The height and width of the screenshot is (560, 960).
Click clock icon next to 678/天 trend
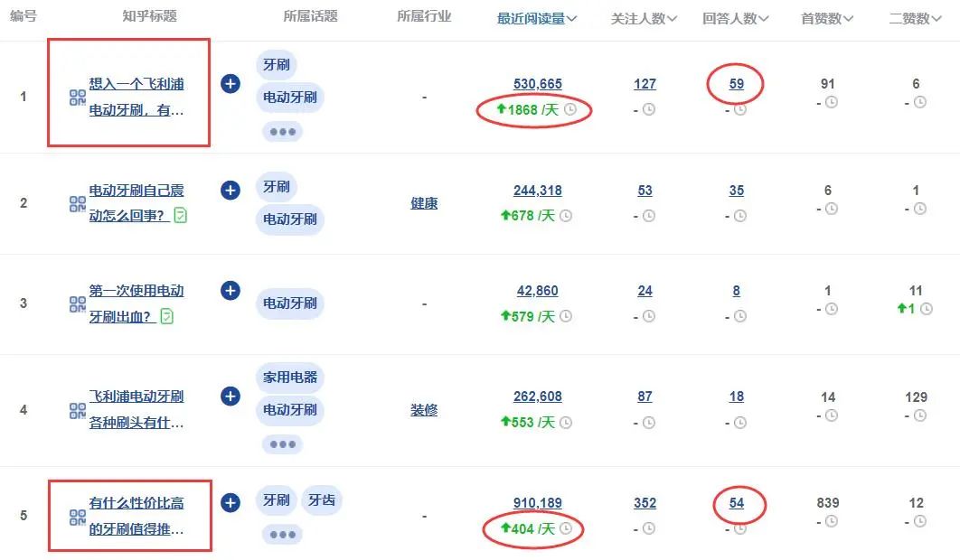pos(566,216)
